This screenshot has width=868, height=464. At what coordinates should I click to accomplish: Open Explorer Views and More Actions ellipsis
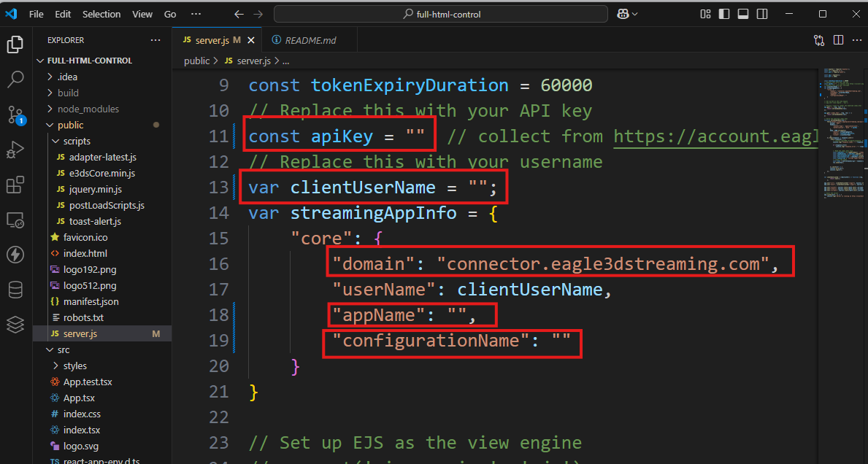pyautogui.click(x=155, y=40)
